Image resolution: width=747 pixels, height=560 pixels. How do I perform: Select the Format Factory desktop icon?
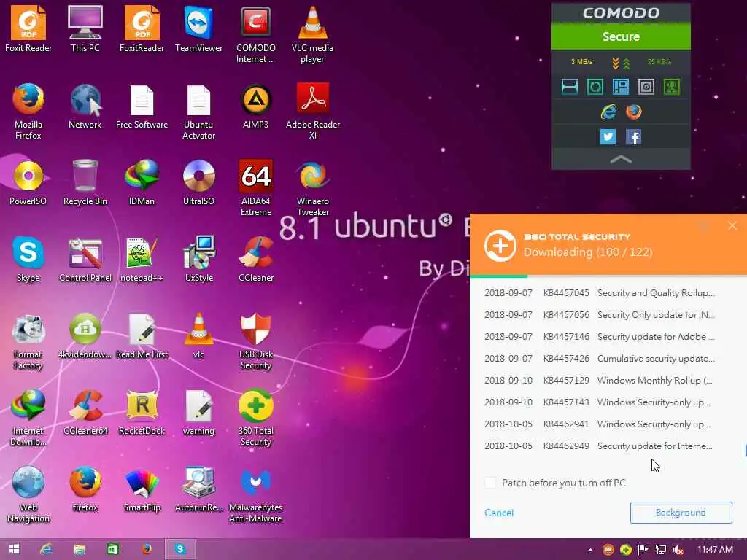[28, 341]
